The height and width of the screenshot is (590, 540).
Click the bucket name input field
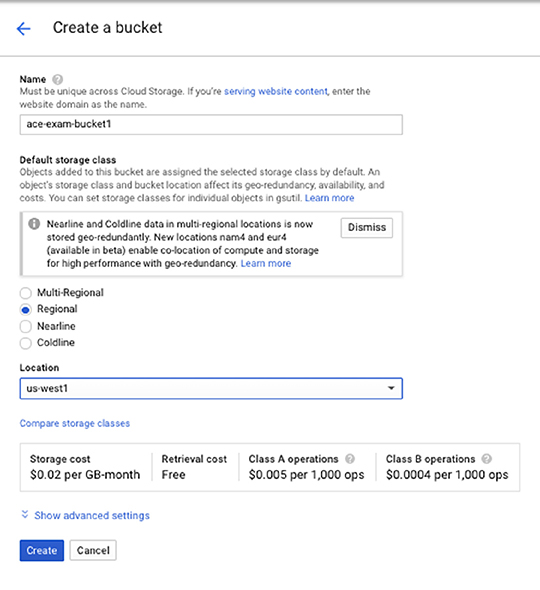pyautogui.click(x=211, y=125)
